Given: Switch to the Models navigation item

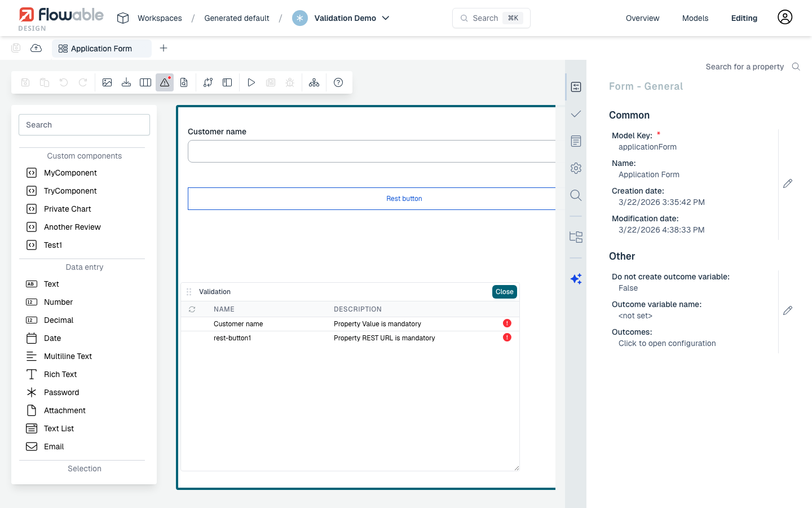Looking at the screenshot, I should point(695,17).
